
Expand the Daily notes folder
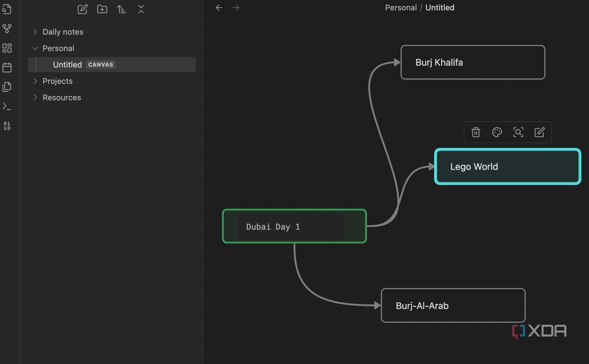point(35,32)
